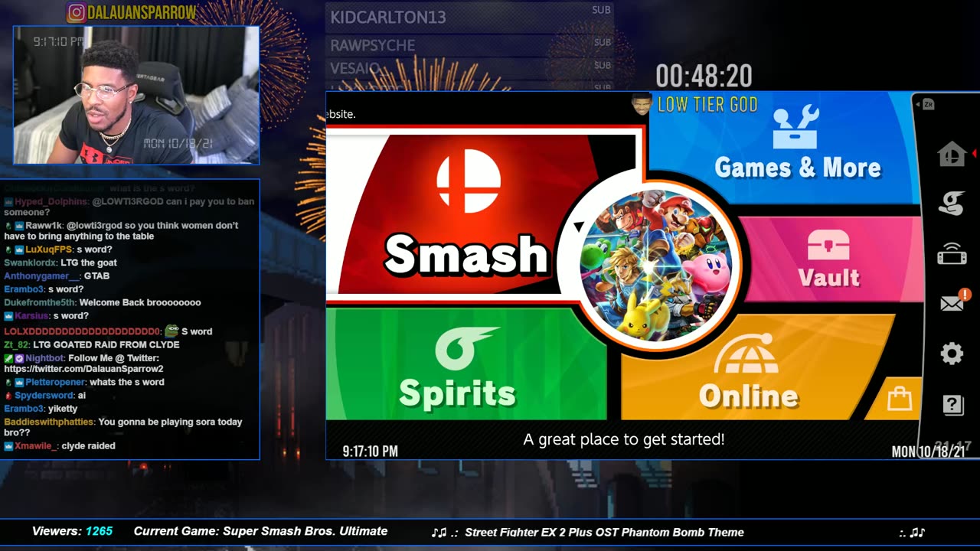Click chat username Raww1k

coord(44,226)
